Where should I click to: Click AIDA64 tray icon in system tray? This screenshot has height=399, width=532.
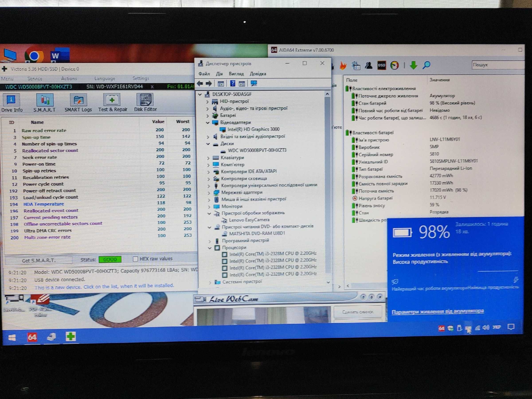(441, 328)
